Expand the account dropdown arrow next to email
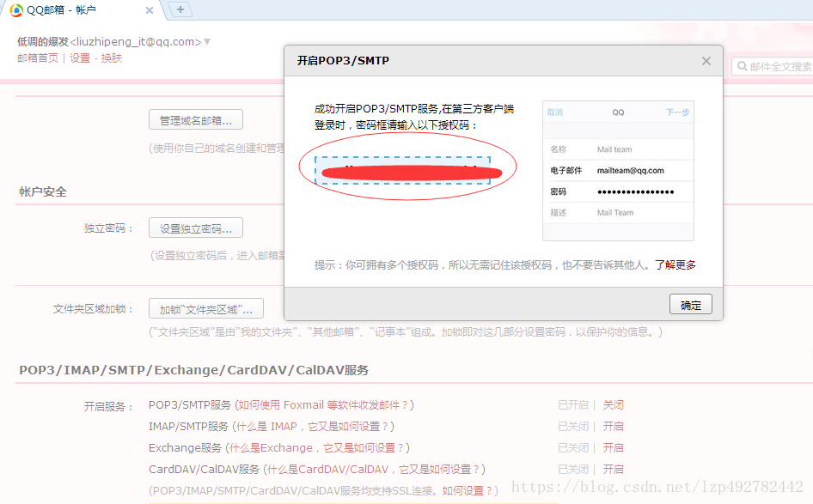 click(x=207, y=41)
